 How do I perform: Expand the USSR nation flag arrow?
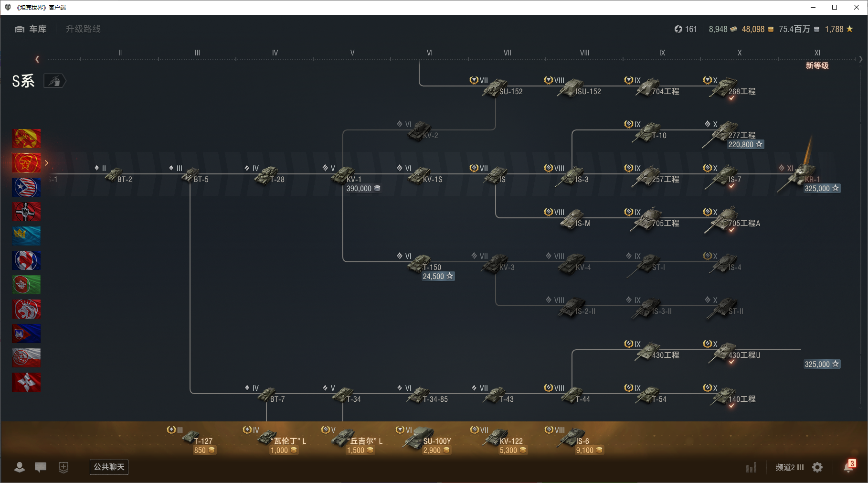point(46,163)
